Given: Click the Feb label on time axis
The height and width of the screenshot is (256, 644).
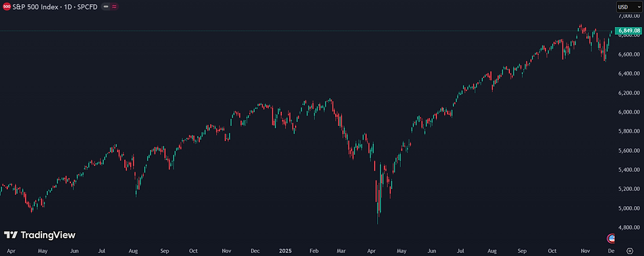Looking at the screenshot, I should [314, 250].
